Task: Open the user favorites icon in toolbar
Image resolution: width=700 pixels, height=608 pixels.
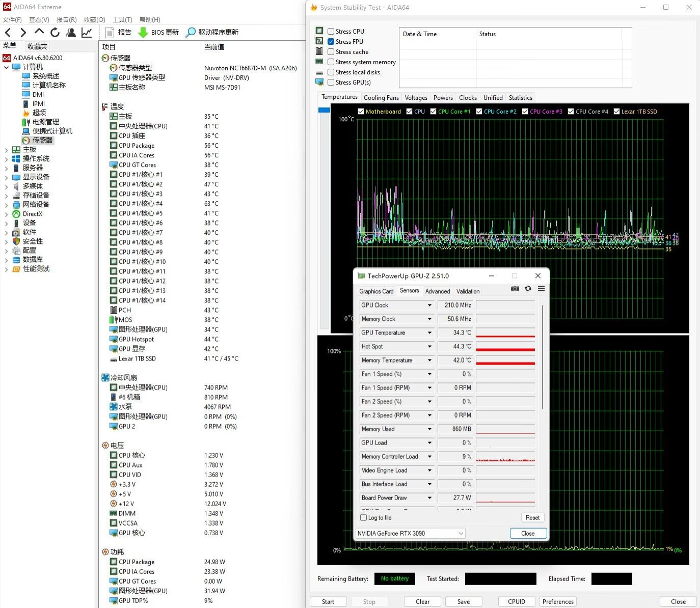Action: click(x=71, y=33)
